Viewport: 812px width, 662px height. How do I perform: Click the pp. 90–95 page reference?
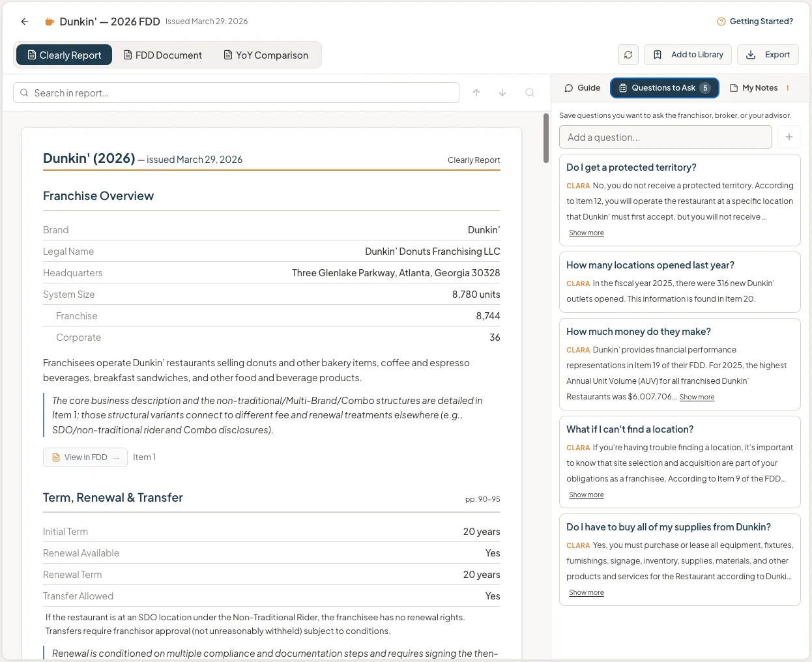click(483, 500)
